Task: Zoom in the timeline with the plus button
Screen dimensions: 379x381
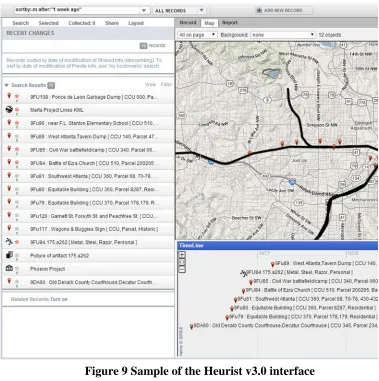Action: (x=182, y=255)
